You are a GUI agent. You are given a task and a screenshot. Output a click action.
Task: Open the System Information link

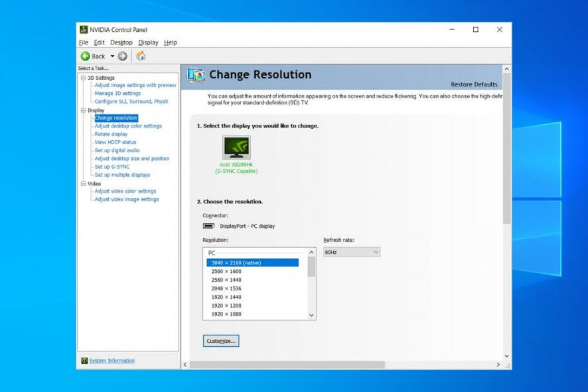click(111, 361)
